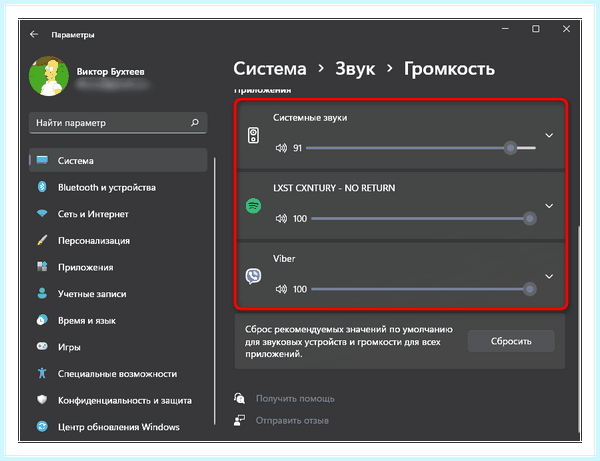This screenshot has width=600, height=461.
Task: Click the Системные звуки volume slider handle
Action: coord(510,148)
